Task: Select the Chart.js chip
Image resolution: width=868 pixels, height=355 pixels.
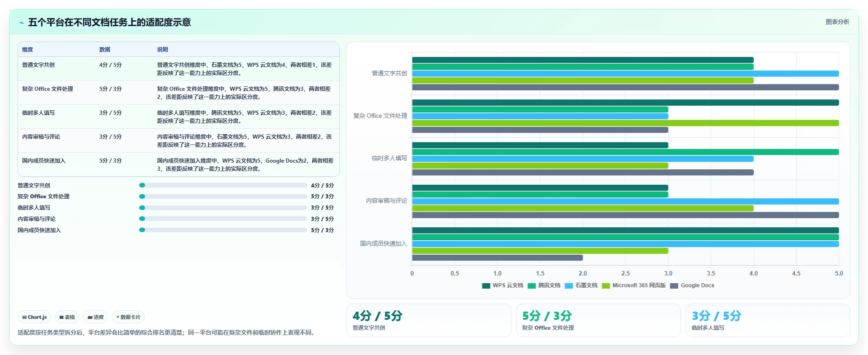Action: point(34,317)
